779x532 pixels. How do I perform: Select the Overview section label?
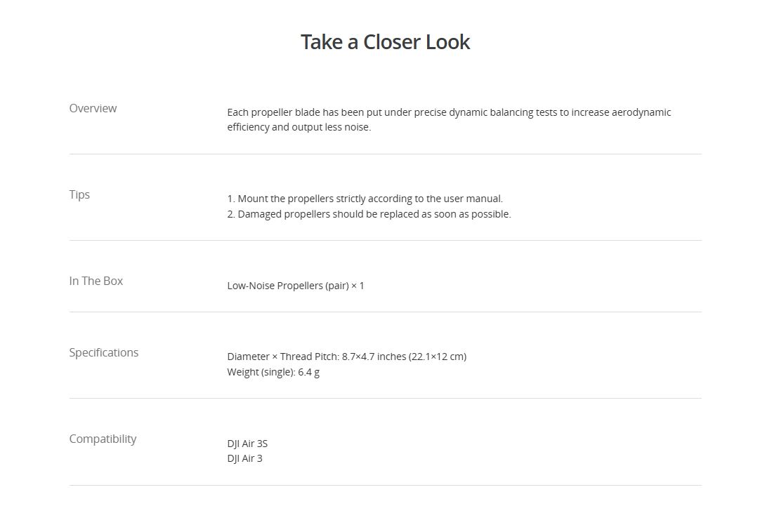(x=93, y=108)
